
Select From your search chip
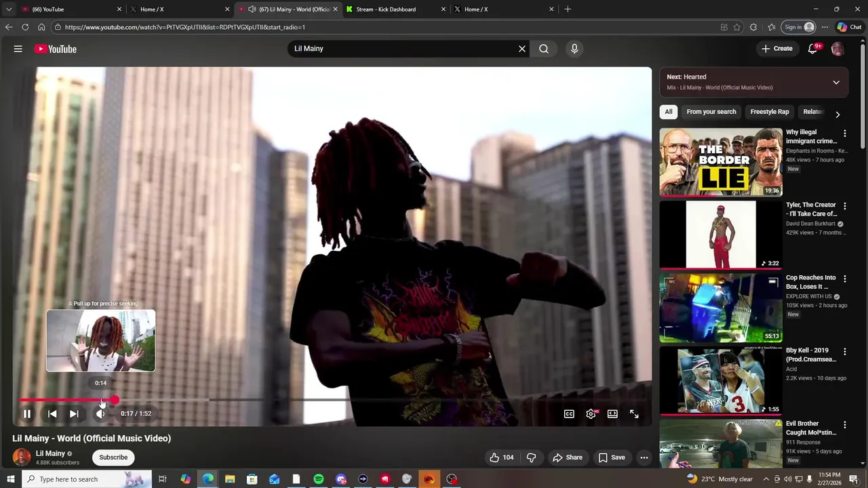tap(711, 112)
